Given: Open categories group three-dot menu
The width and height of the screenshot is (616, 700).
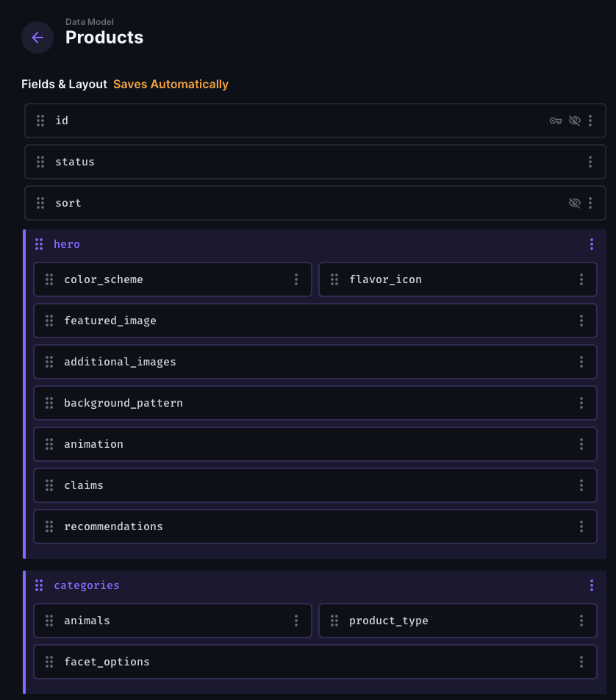Looking at the screenshot, I should pos(592,585).
